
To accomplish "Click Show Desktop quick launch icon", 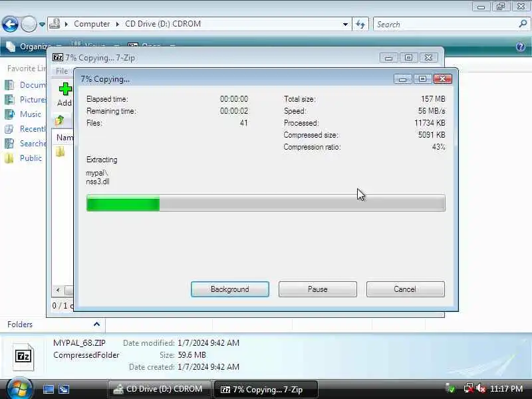I will coord(49,389).
